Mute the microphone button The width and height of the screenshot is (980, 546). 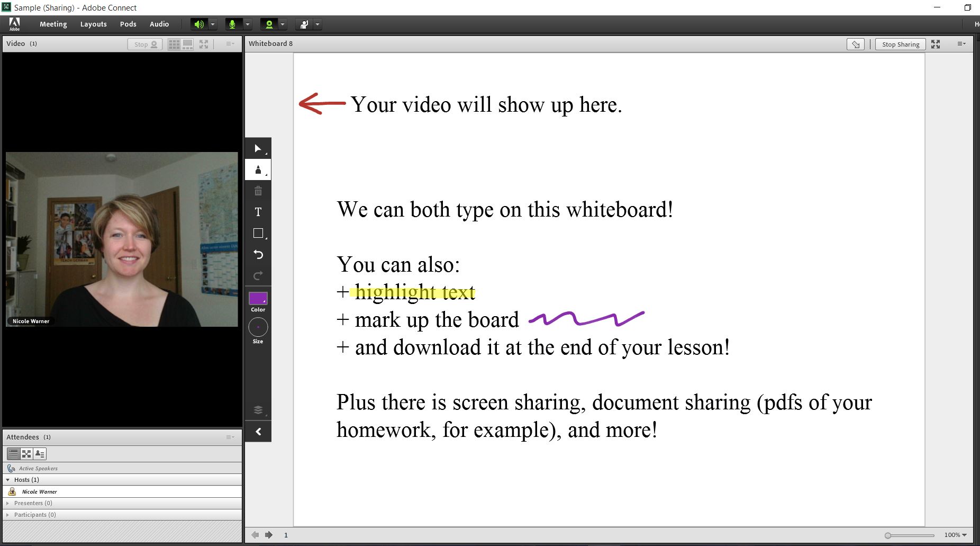pos(232,24)
